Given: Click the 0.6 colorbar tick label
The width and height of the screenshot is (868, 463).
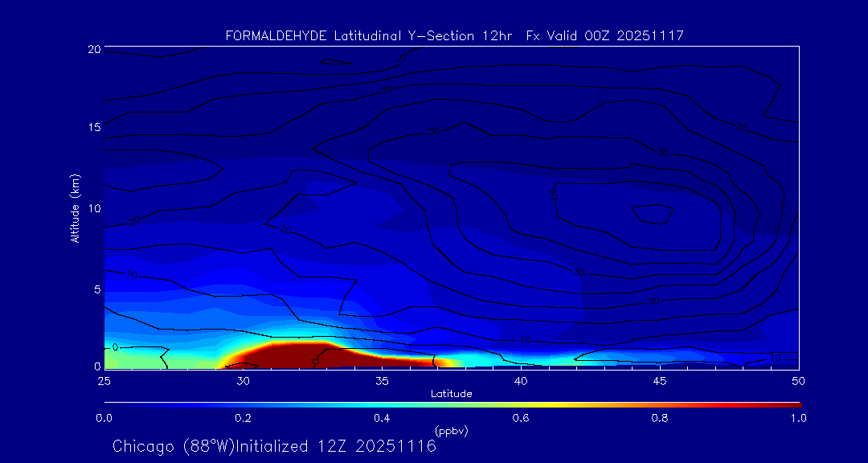Looking at the screenshot, I should 521,418.
